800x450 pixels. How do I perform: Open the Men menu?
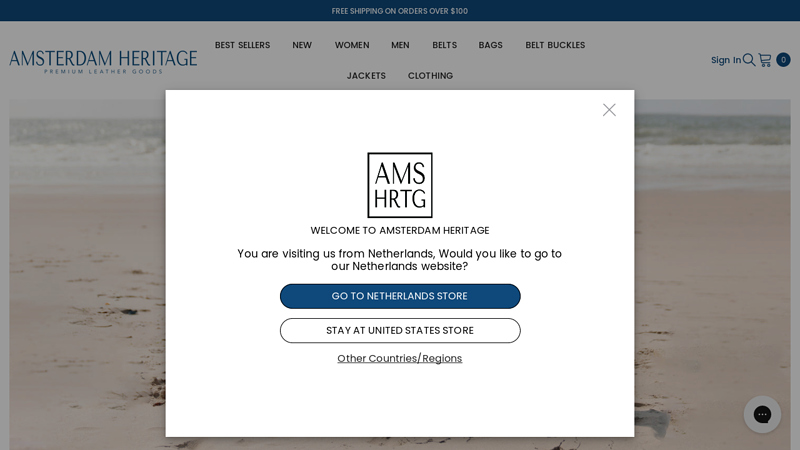click(x=400, y=45)
